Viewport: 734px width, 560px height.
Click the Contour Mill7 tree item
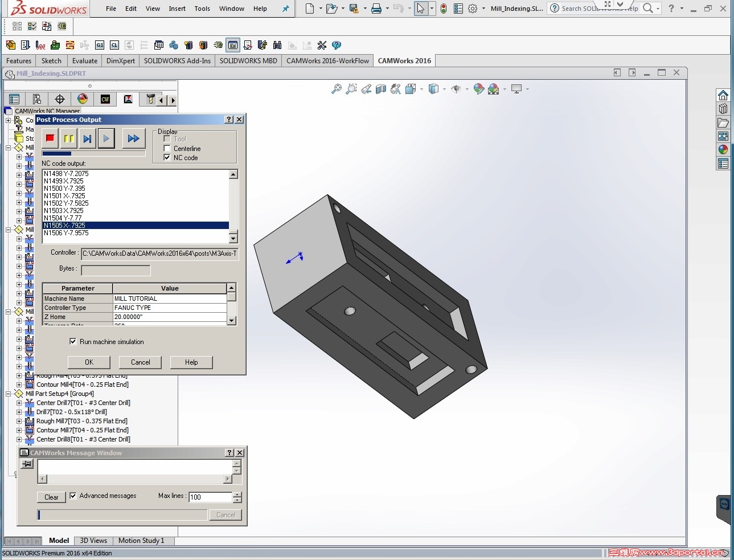click(83, 430)
